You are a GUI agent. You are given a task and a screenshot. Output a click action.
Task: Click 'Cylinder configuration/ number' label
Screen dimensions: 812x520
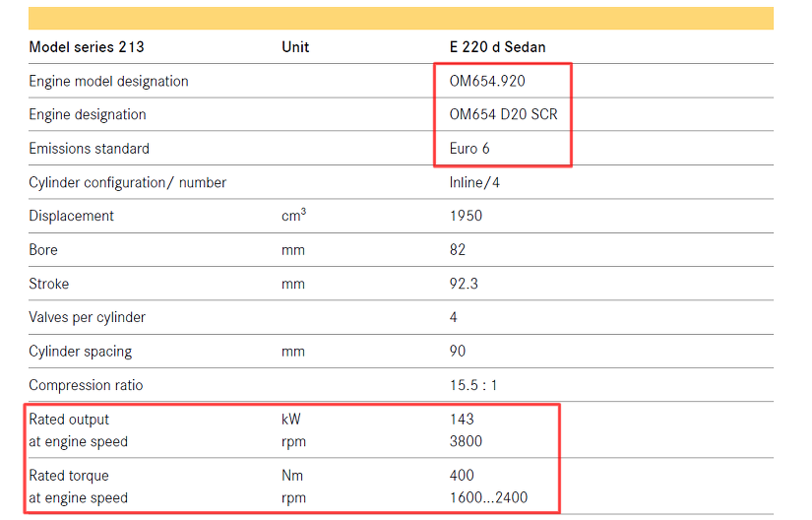(x=127, y=183)
